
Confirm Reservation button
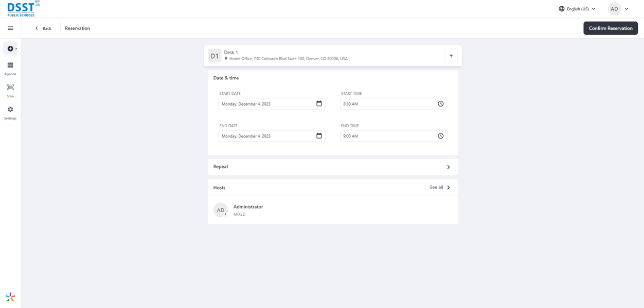611,28
